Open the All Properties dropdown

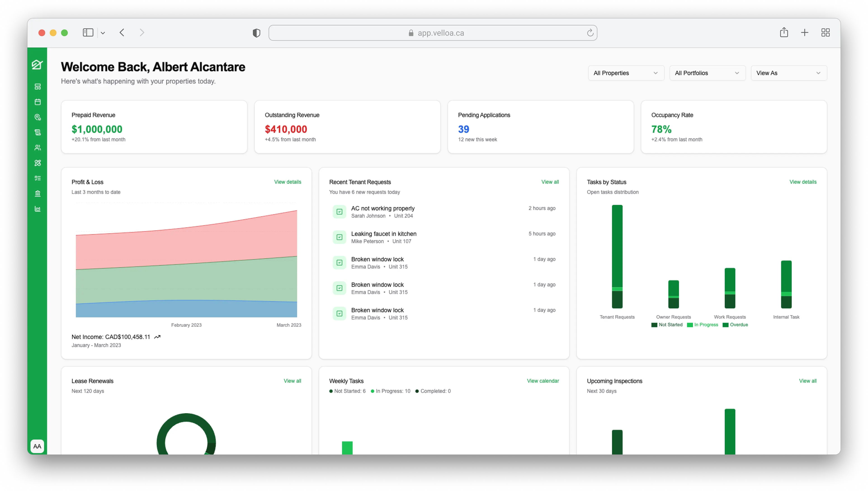pyautogui.click(x=626, y=73)
